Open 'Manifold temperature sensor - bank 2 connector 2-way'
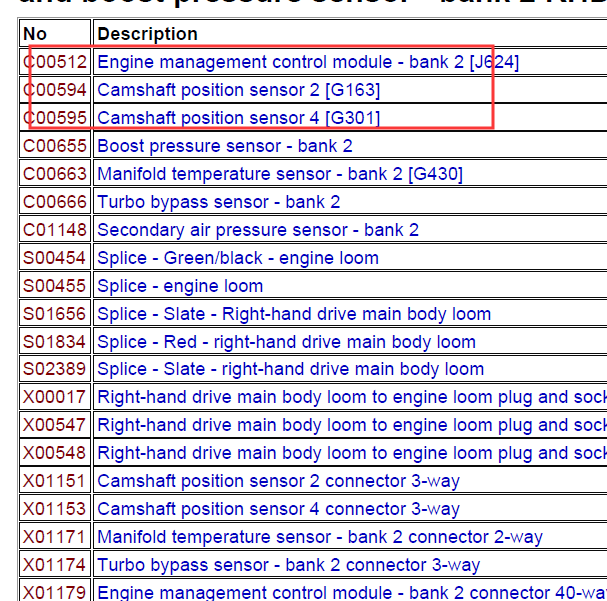 click(319, 537)
